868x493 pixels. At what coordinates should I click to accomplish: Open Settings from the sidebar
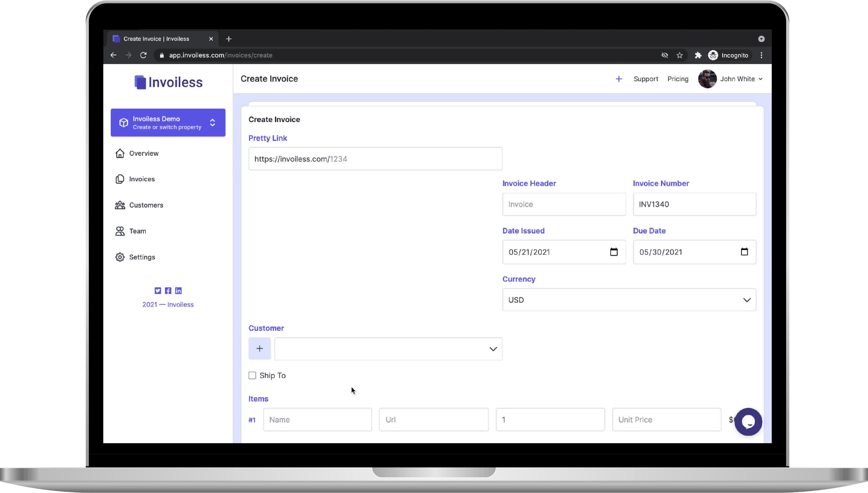pyautogui.click(x=141, y=257)
